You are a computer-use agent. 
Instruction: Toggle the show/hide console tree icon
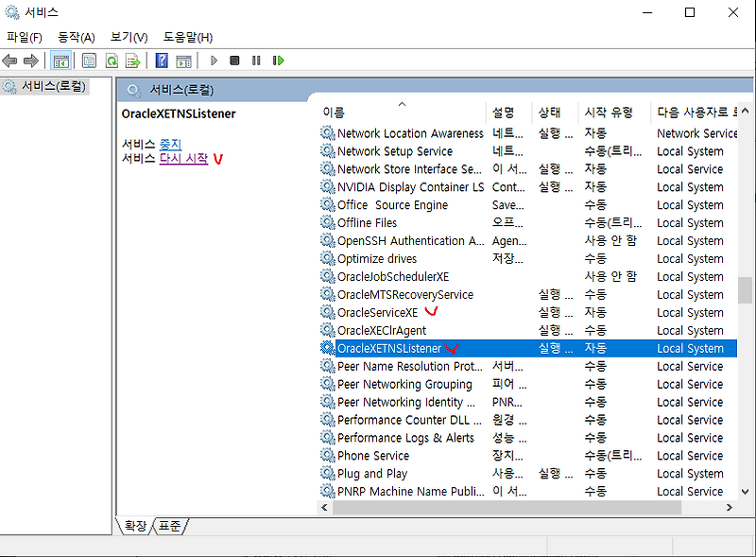60,60
